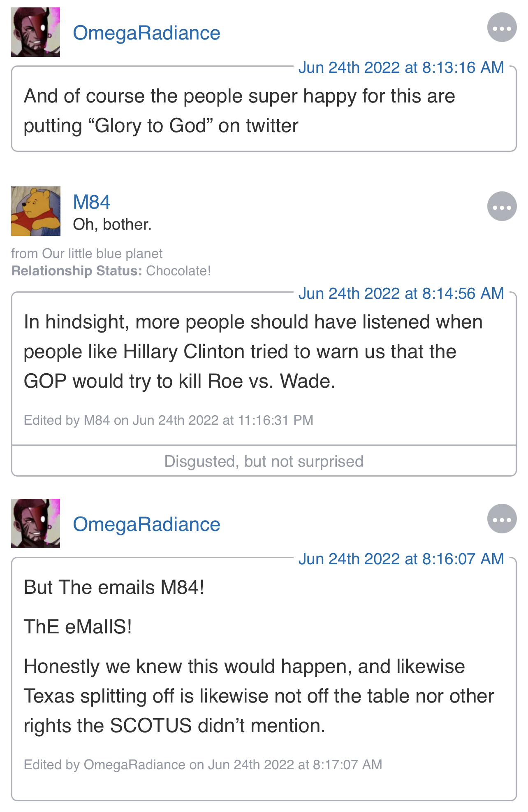
Task: Open OmegaRadiance username link on the third post
Action: pyautogui.click(x=146, y=524)
